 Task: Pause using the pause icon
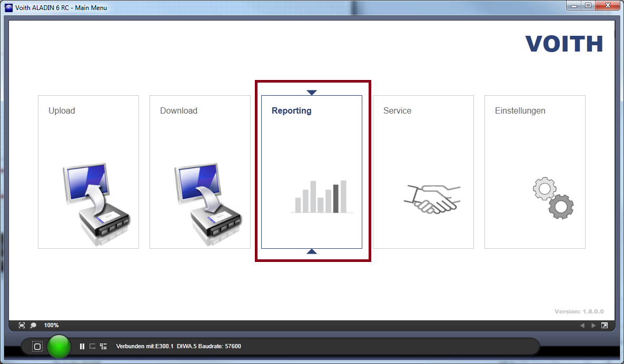click(82, 347)
